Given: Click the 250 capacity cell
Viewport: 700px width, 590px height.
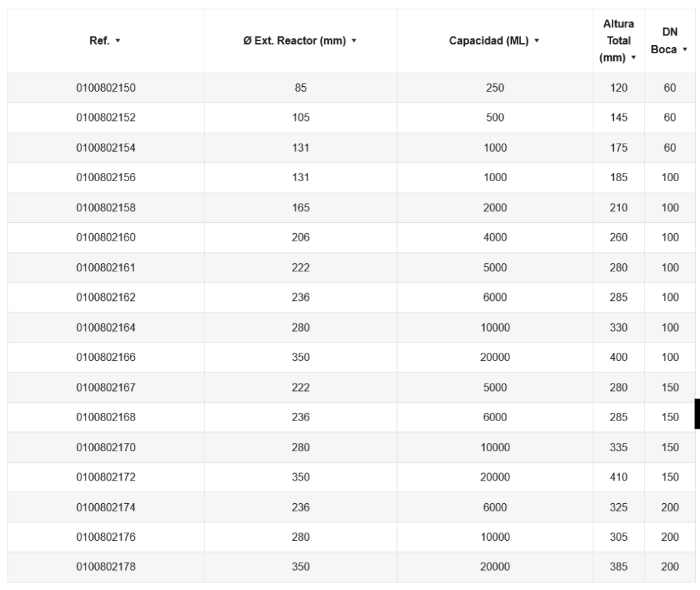Looking at the screenshot, I should tap(495, 88).
